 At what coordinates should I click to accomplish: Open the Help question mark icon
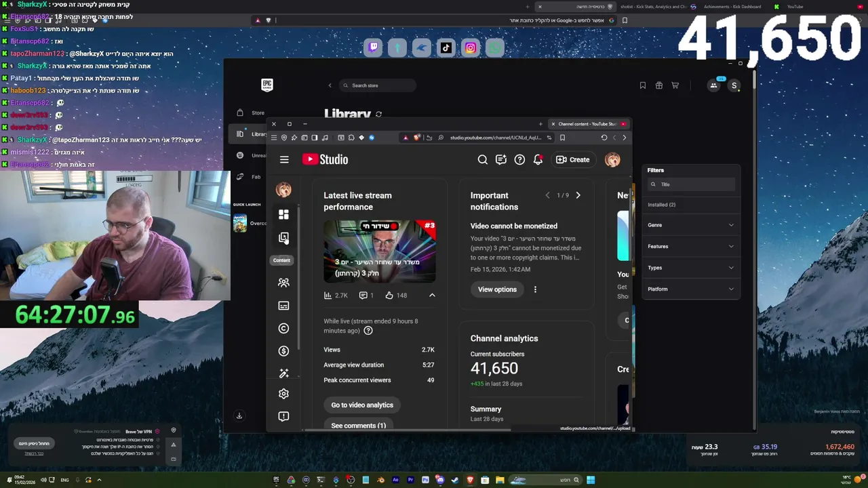tap(519, 160)
